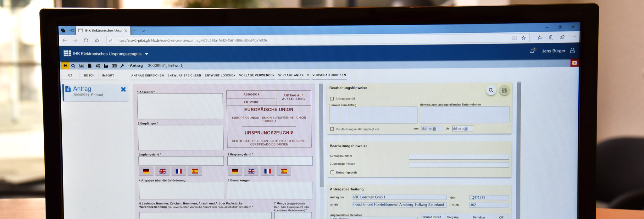This screenshot has height=219, width=644.
Task: Click the ANTRAG EINREICHEN button
Action: [x=147, y=76]
